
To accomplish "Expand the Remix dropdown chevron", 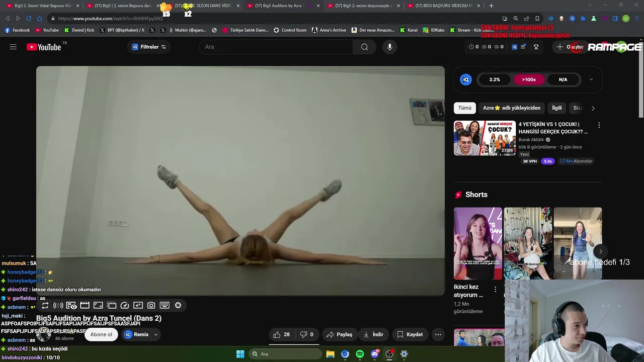I will tap(156, 334).
